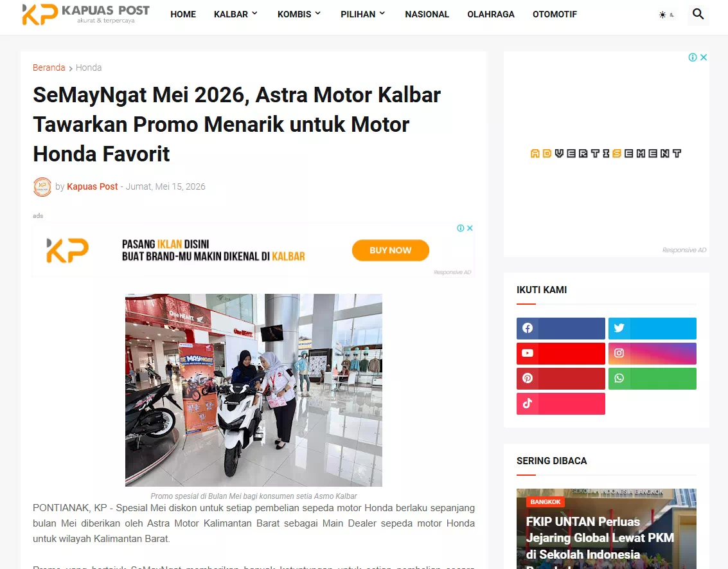Open FKIP UNTAN Perluas Jejaring article
The height and width of the screenshot is (569, 728).
pos(599,538)
